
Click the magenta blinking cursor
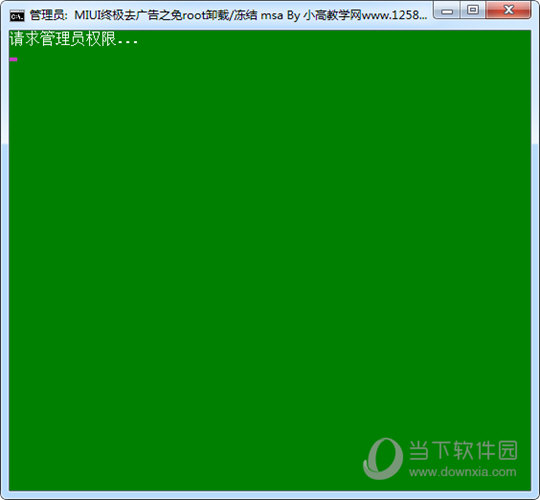pyautogui.click(x=13, y=59)
